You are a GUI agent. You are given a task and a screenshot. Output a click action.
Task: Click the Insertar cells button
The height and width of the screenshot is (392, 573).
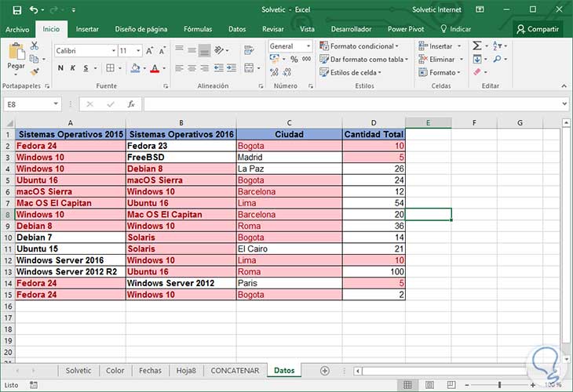(x=436, y=46)
